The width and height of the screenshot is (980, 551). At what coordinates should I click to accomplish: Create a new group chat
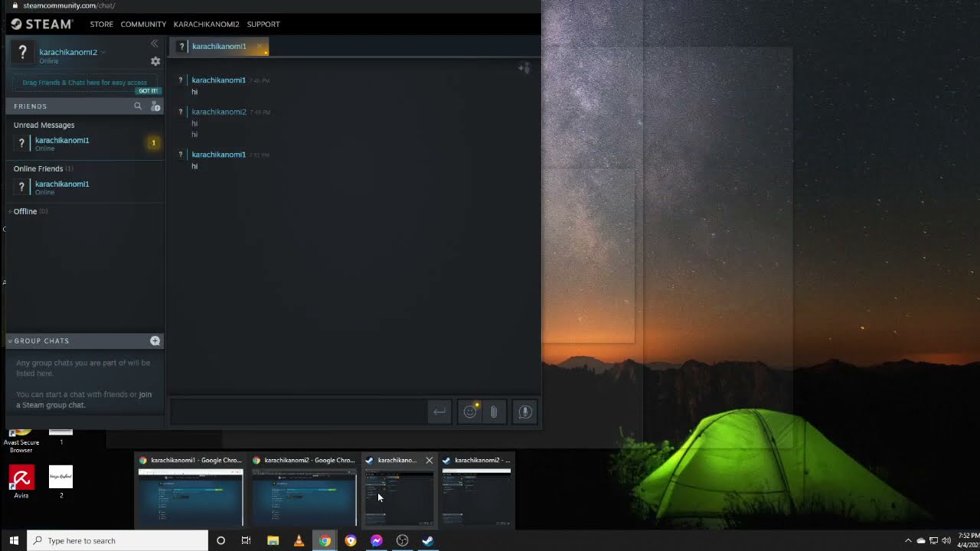(x=155, y=341)
